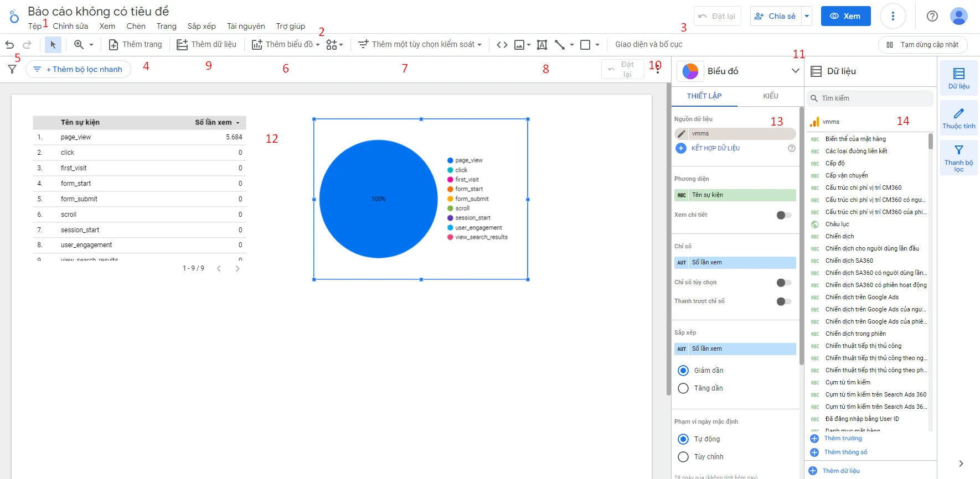Viewport: 980px width, 479px height.
Task: Edit the vmms data source pencil icon
Action: coord(682,134)
